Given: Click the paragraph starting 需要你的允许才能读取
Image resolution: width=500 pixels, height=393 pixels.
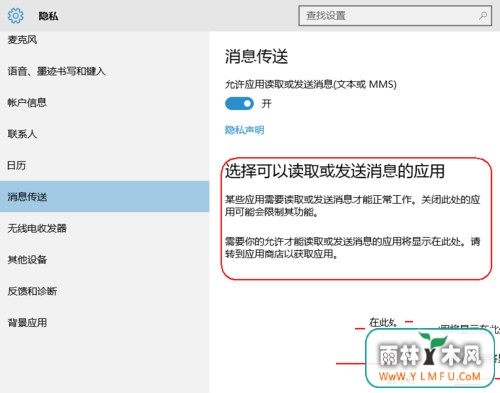Looking at the screenshot, I should (x=353, y=247).
